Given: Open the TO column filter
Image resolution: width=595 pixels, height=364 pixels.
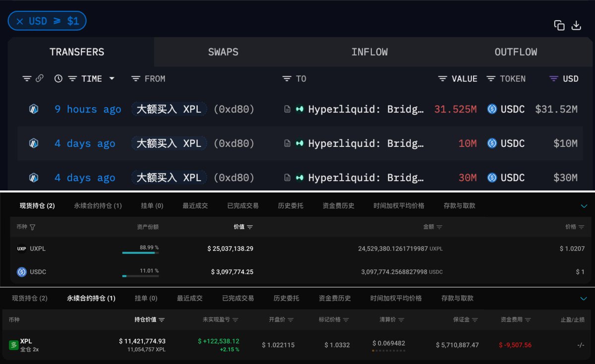Looking at the screenshot, I should pos(287,78).
